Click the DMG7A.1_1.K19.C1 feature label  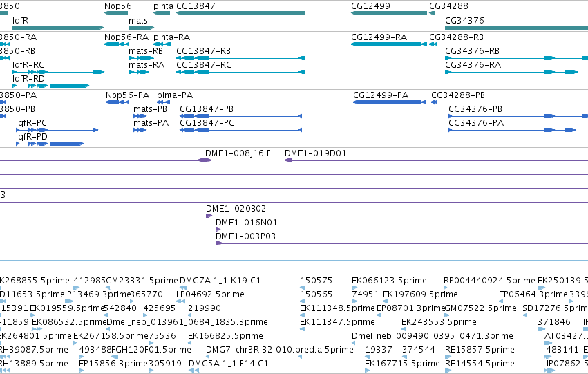[220, 281]
